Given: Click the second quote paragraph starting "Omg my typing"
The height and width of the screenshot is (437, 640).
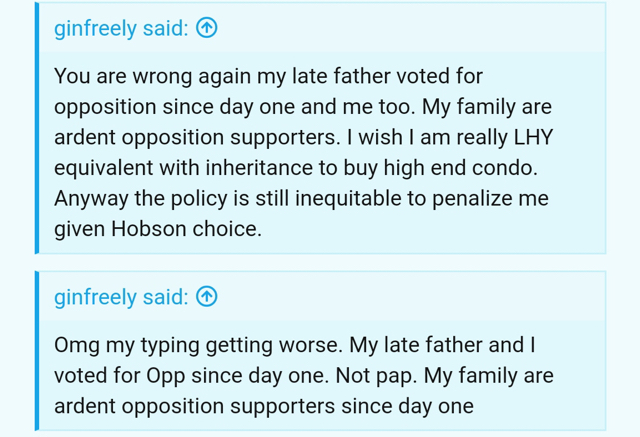Looking at the screenshot, I should pos(304,375).
